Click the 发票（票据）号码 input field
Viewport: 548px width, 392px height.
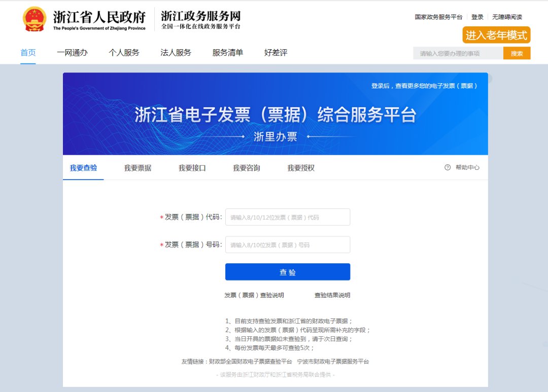point(288,244)
